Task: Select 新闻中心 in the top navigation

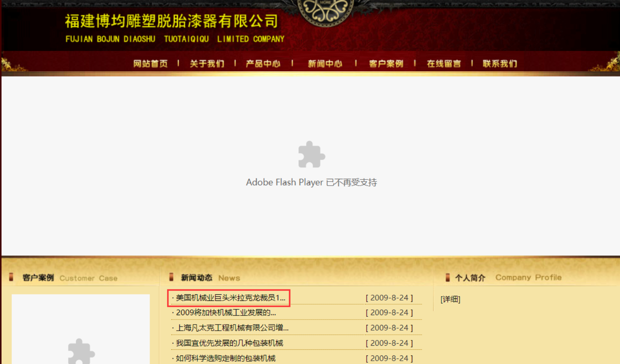Action: coord(325,64)
